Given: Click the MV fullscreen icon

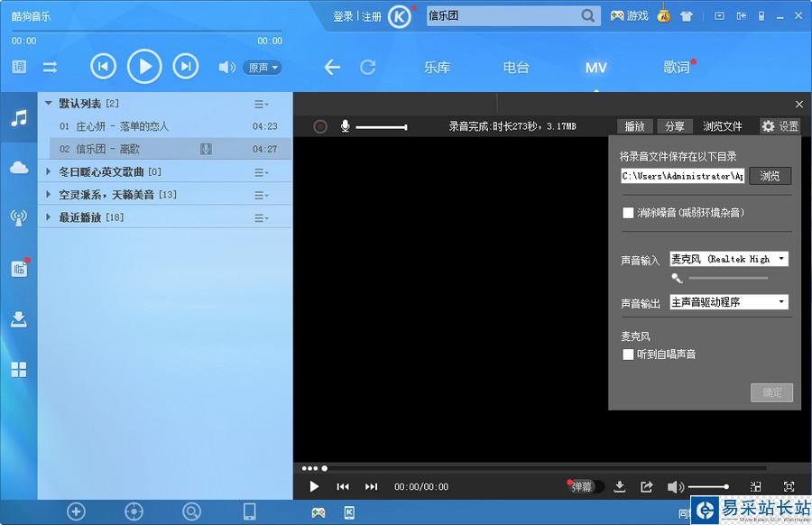Looking at the screenshot, I should [x=789, y=487].
